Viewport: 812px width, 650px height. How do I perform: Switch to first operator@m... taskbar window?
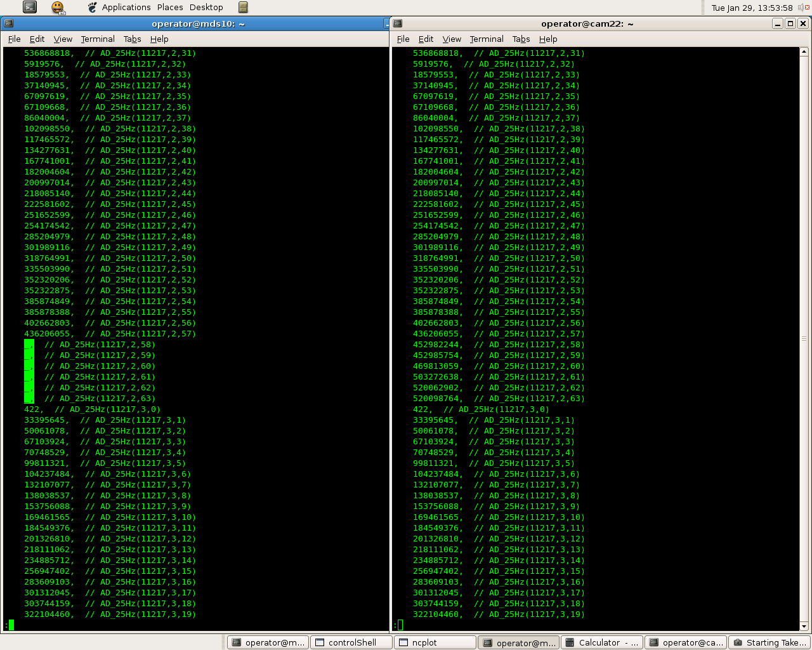click(268, 642)
